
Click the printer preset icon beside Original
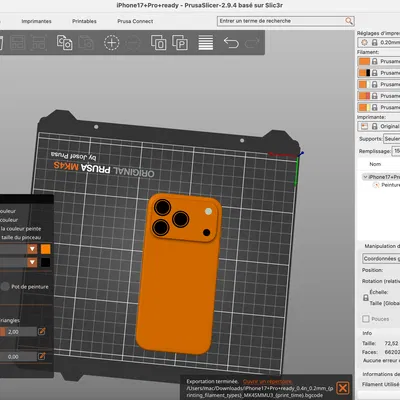(x=364, y=126)
